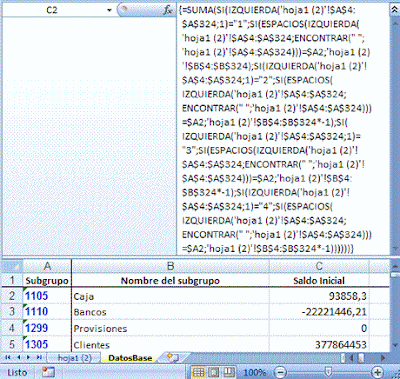Collapse the formula bar with the chevron
The height and width of the screenshot is (379, 400).
click(394, 10)
